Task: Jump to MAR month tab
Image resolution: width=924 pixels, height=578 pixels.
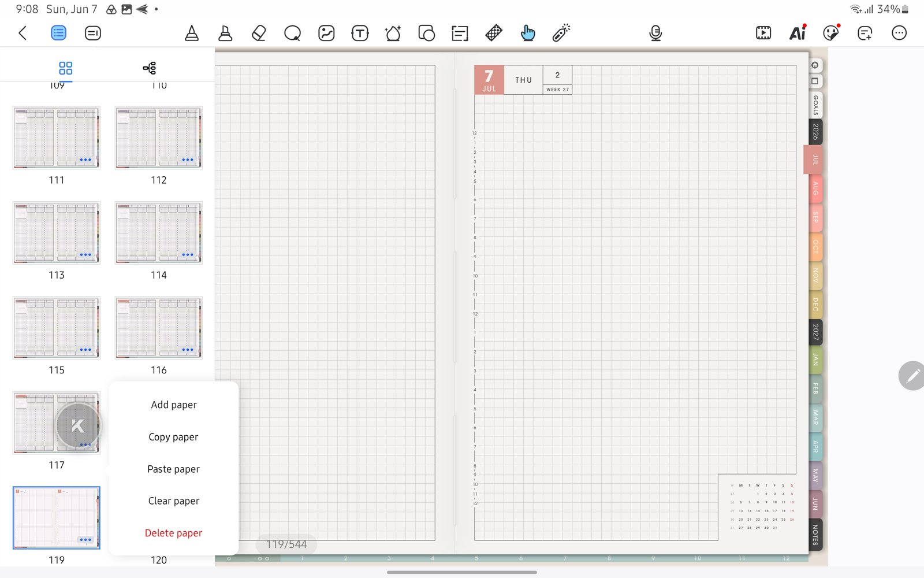Action: point(815,417)
